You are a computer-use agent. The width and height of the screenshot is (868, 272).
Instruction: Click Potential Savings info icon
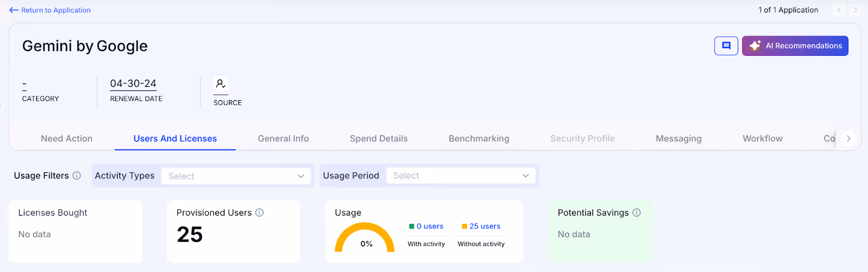click(x=636, y=213)
